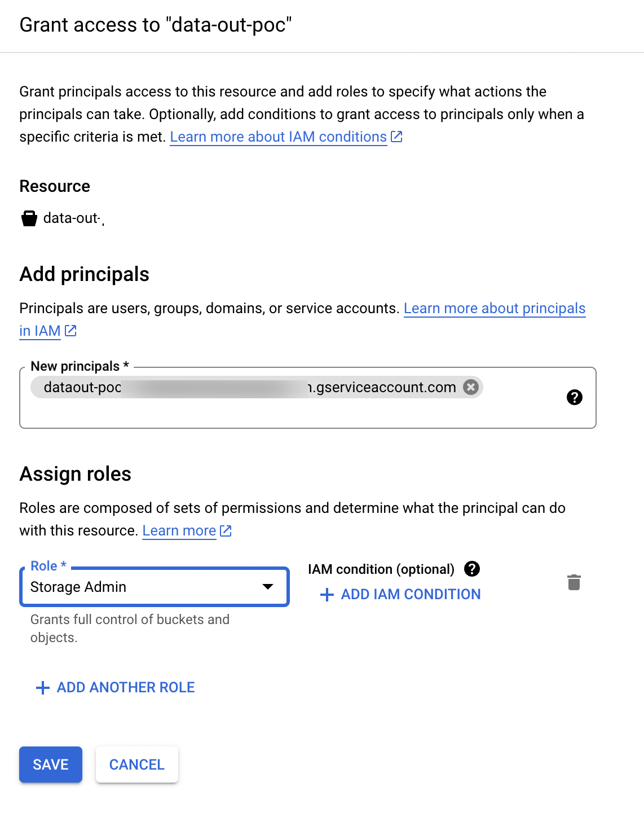Open 'Learn more about principals' link
Viewport: 644px width, 817px height.
click(494, 309)
